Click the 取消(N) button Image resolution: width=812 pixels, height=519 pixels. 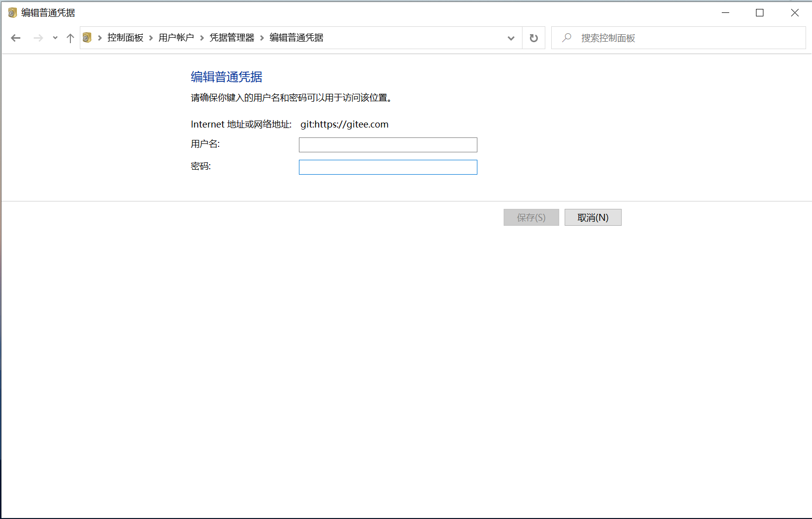tap(593, 217)
